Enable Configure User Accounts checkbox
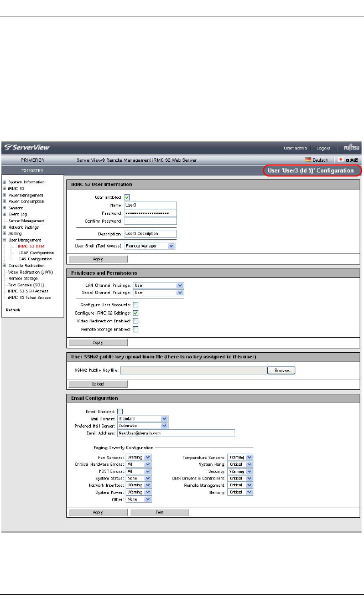Screen dimensions: 364x612 (x=136, y=305)
